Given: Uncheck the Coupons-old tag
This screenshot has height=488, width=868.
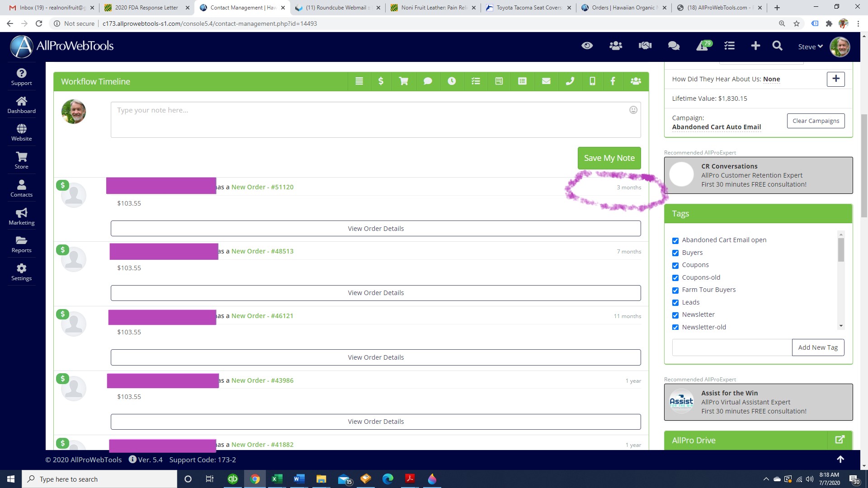Looking at the screenshot, I should pos(675,277).
